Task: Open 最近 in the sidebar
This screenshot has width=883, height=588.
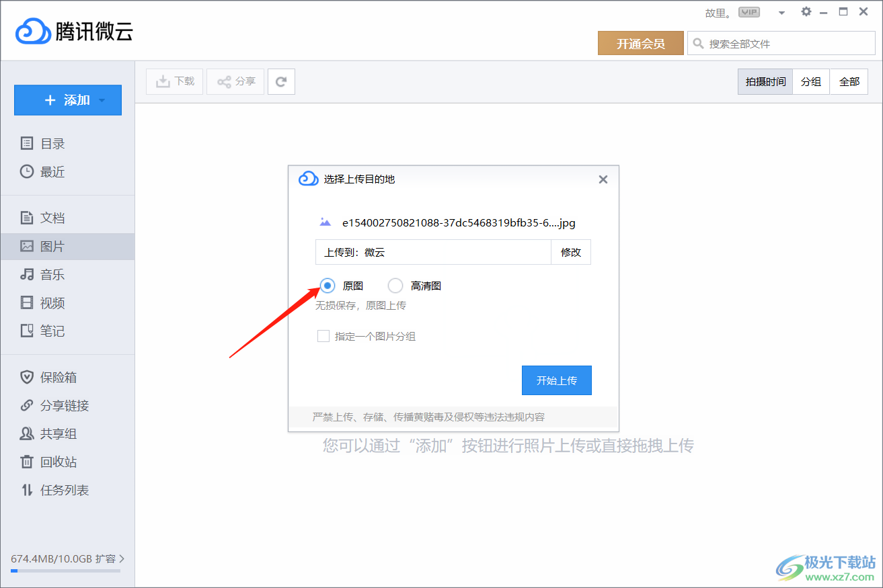Action: point(67,171)
